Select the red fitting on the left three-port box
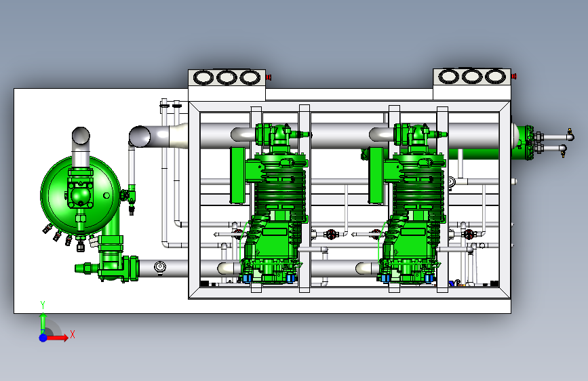Image resolution: width=588 pixels, height=381 pixels. pos(269,78)
